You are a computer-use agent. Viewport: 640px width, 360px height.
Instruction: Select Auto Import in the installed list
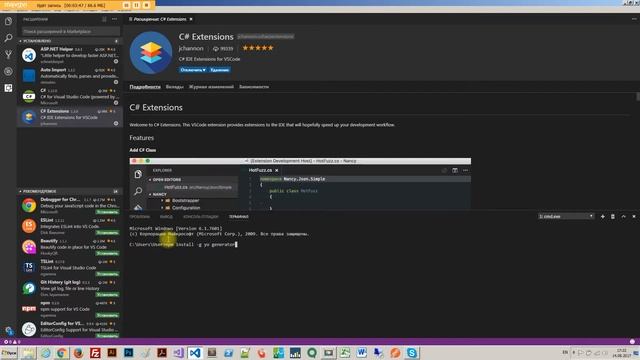(x=69, y=76)
